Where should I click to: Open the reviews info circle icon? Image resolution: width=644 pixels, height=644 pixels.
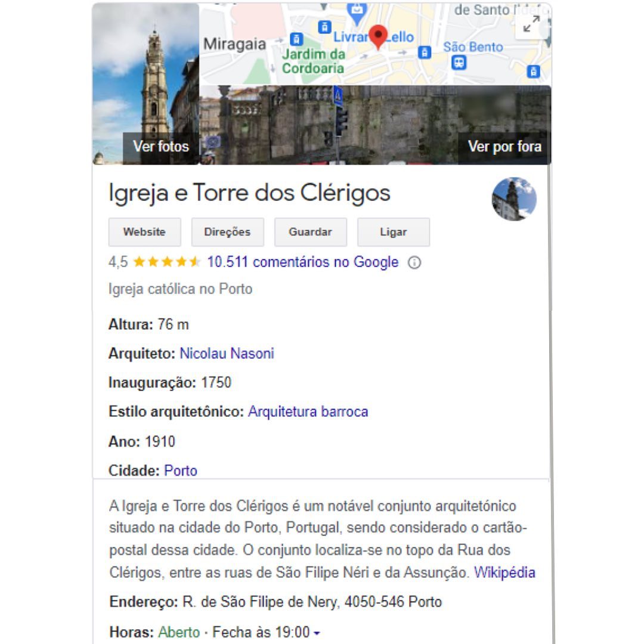414,262
